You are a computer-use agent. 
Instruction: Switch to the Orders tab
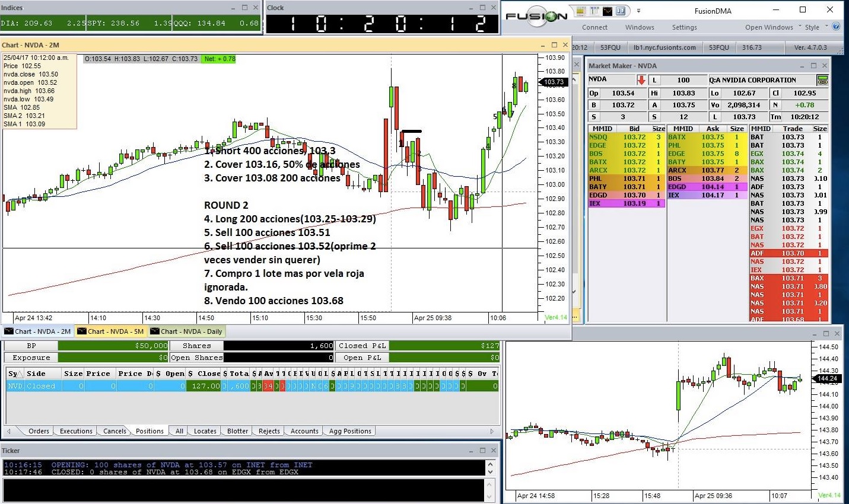point(39,431)
